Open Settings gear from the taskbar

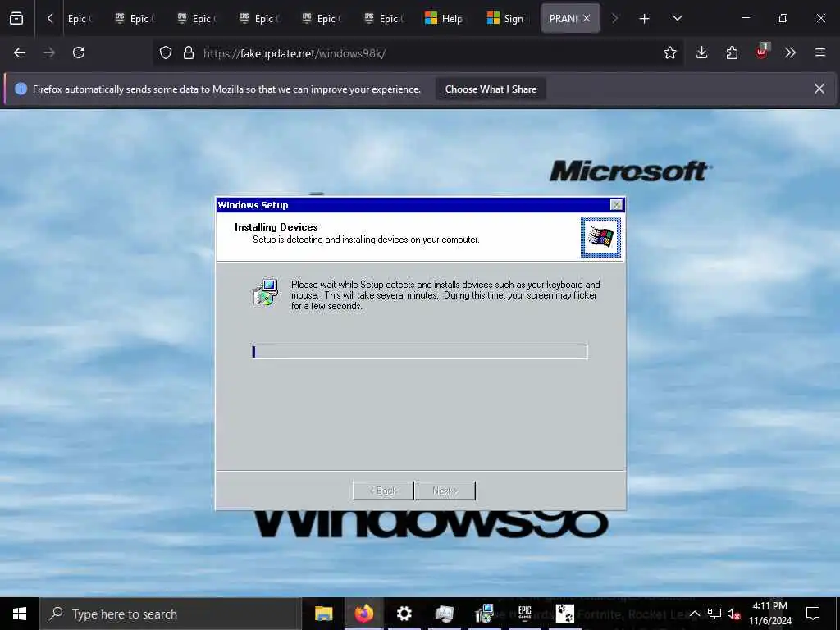[x=404, y=614]
